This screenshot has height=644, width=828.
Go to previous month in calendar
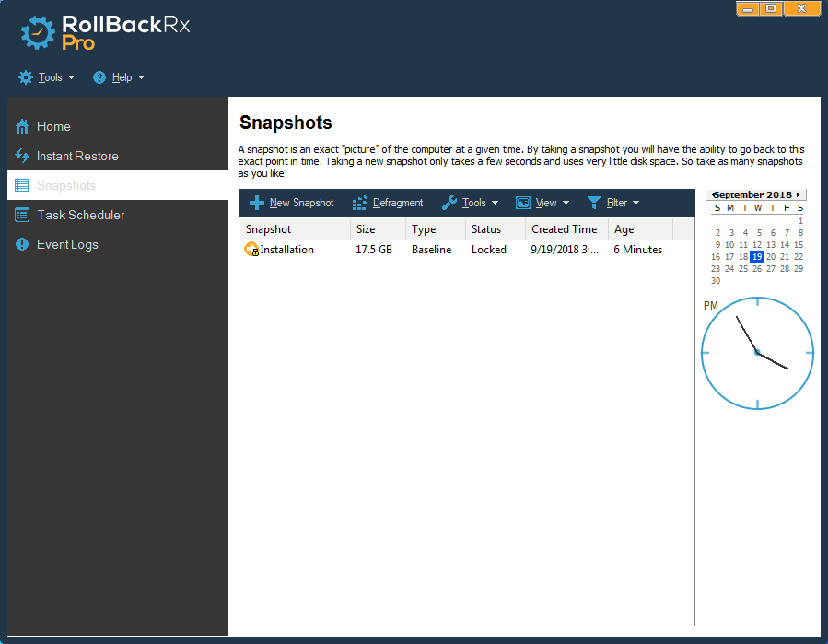click(714, 195)
